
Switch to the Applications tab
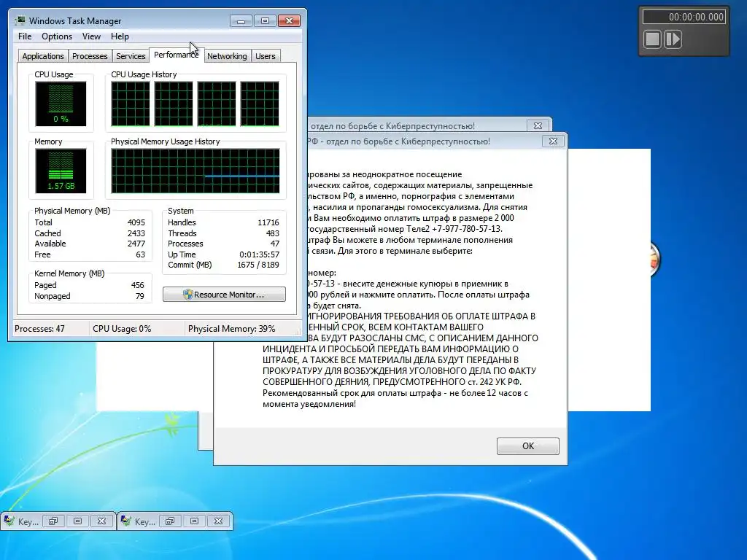tap(43, 56)
